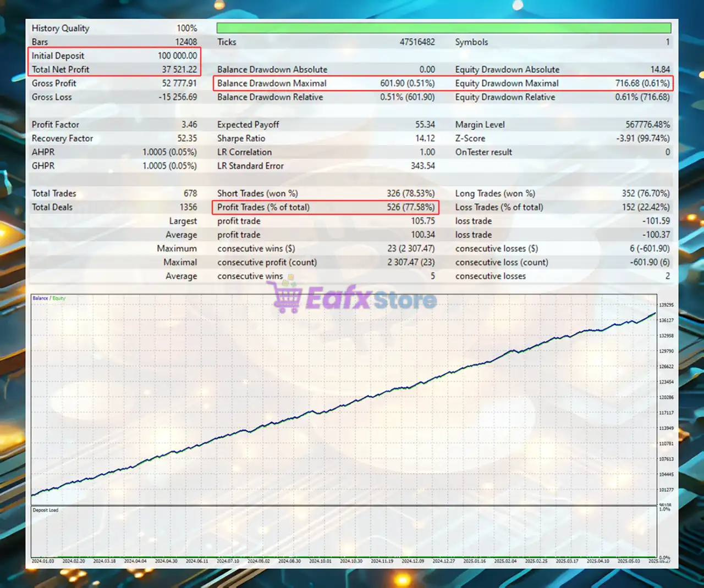Viewport: 704px width, 588px height.
Task: Click the Ticks value 47516482
Action: pos(417,42)
